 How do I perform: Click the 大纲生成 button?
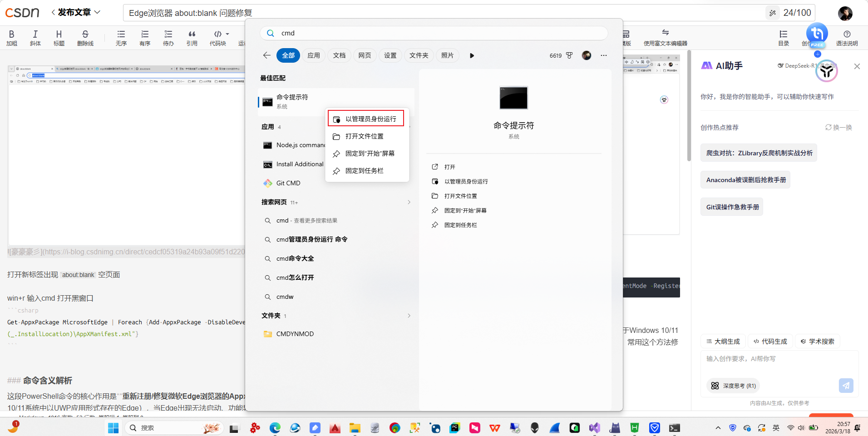click(723, 342)
